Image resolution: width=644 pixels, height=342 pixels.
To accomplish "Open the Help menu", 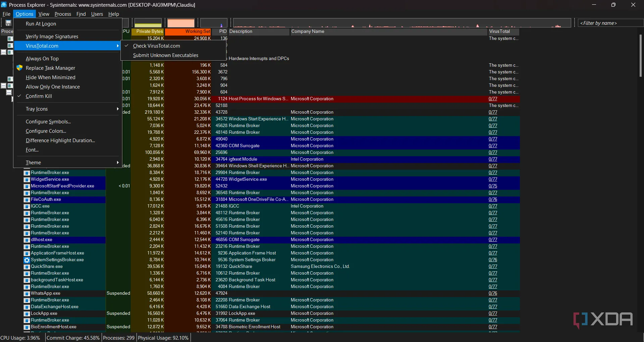I will [114, 14].
